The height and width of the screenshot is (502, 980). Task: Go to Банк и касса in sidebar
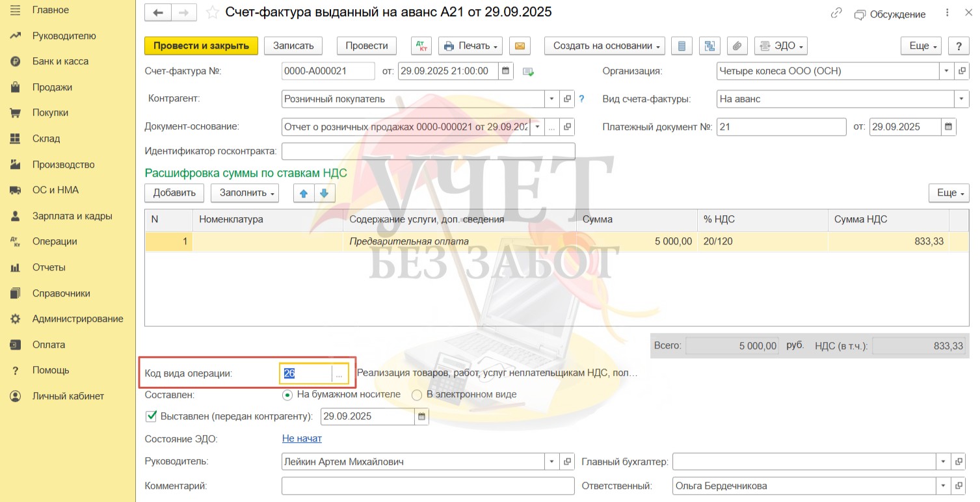click(x=60, y=61)
